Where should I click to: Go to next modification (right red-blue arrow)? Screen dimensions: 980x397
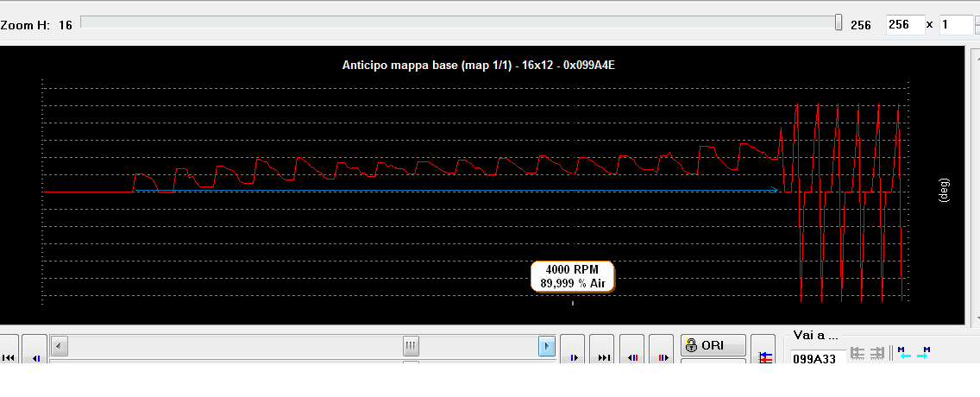[662, 350]
